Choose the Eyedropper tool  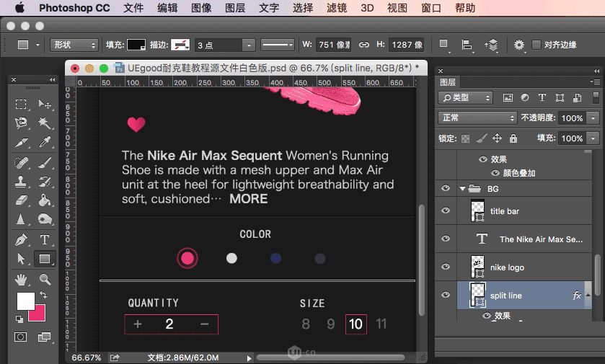coord(45,142)
